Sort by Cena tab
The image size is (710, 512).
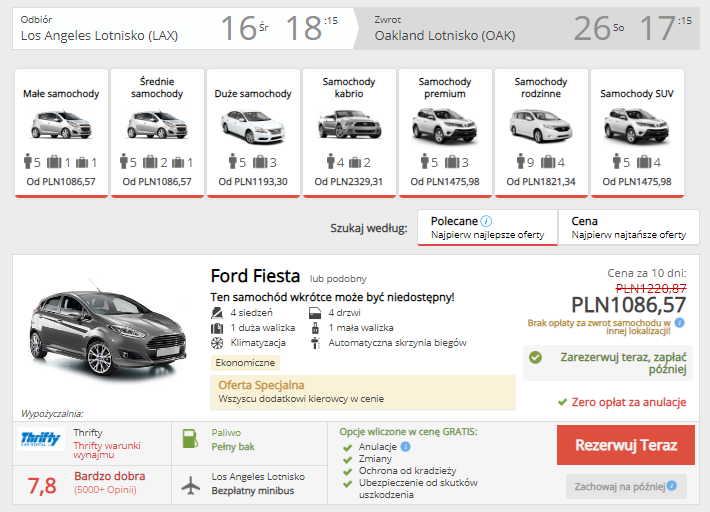(x=628, y=227)
